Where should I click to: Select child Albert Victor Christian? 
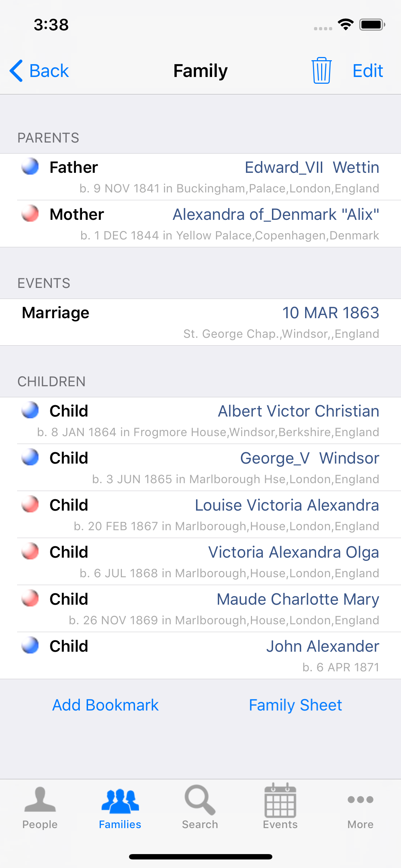(298, 411)
